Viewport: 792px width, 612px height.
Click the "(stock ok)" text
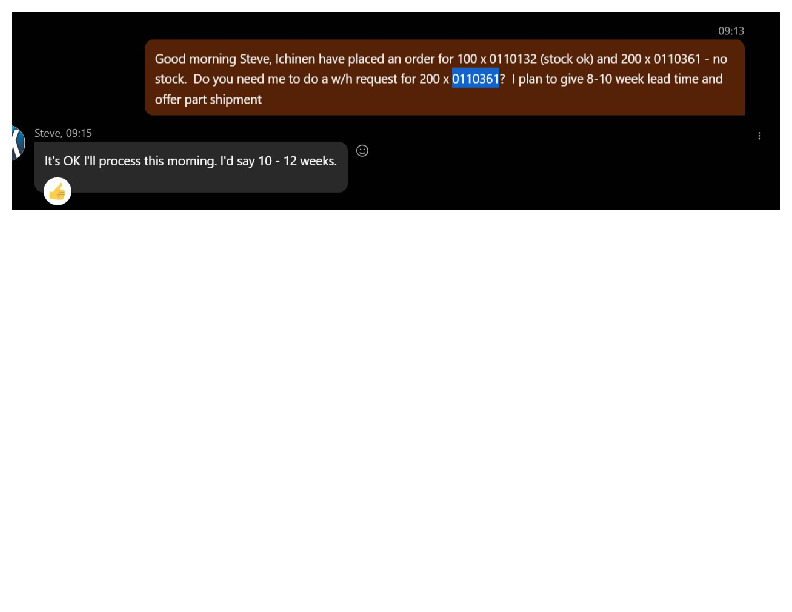567,59
